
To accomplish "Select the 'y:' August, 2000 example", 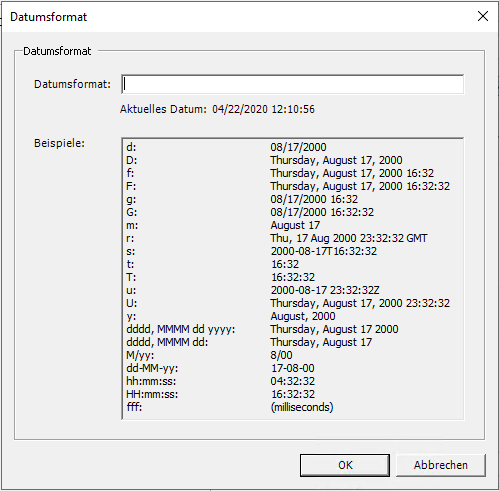I will pos(292,316).
